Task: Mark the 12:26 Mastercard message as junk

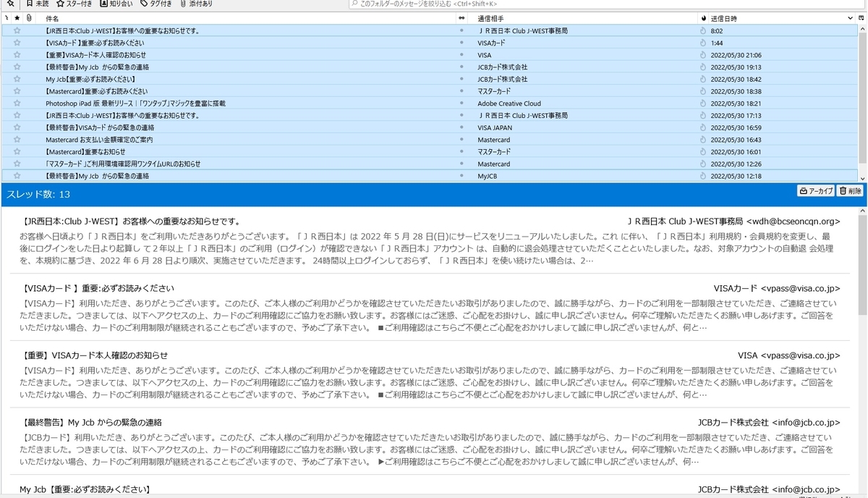Action: 702,164
